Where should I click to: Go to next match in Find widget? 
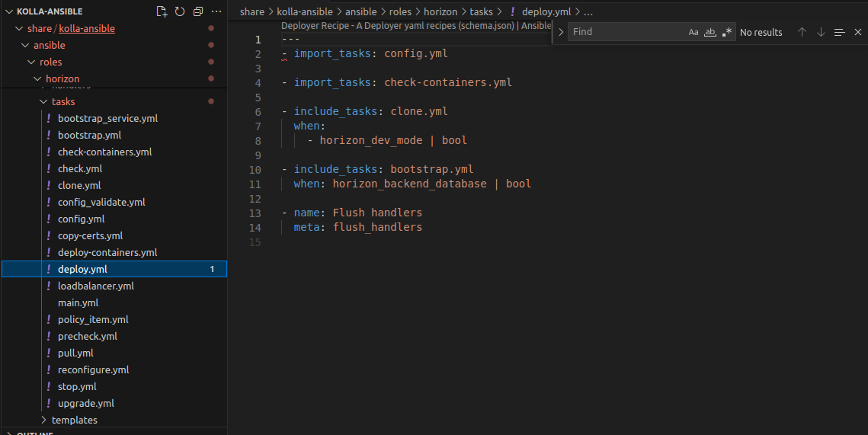(x=821, y=32)
